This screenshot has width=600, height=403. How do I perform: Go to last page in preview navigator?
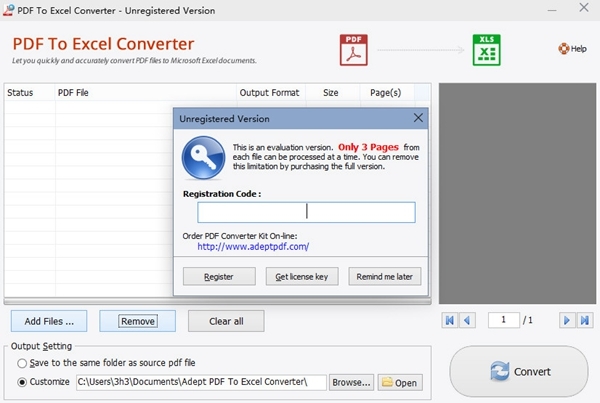[x=585, y=320]
